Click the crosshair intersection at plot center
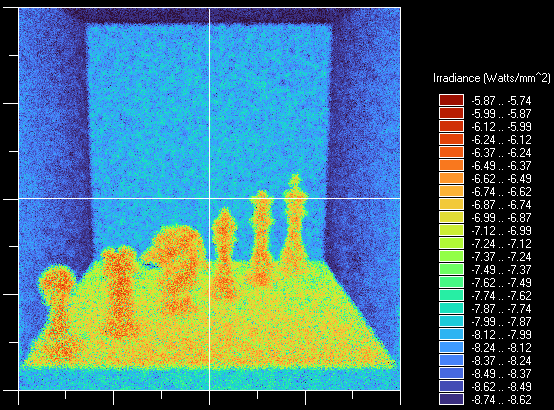This screenshot has width=554, height=410. click(210, 199)
